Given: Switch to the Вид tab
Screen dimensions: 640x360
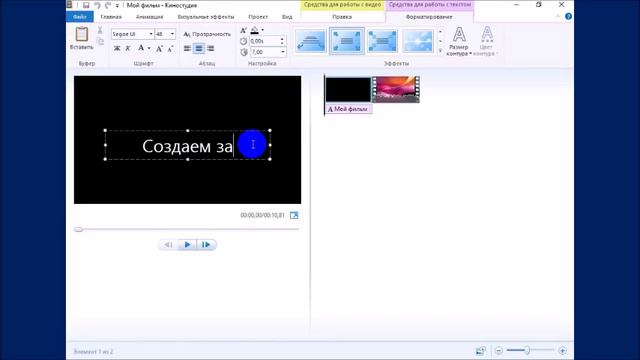Looking at the screenshot, I should (x=287, y=17).
